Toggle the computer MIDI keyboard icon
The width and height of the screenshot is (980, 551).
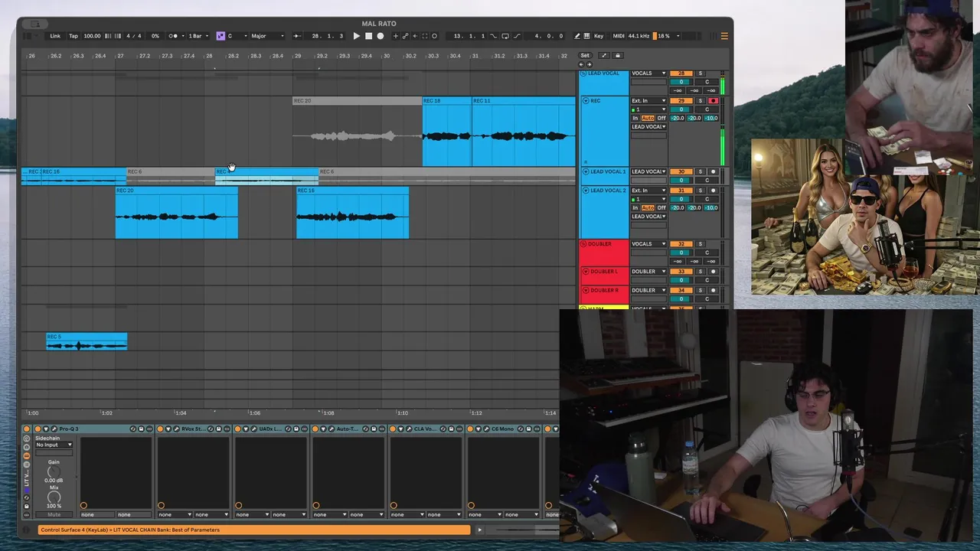(586, 36)
